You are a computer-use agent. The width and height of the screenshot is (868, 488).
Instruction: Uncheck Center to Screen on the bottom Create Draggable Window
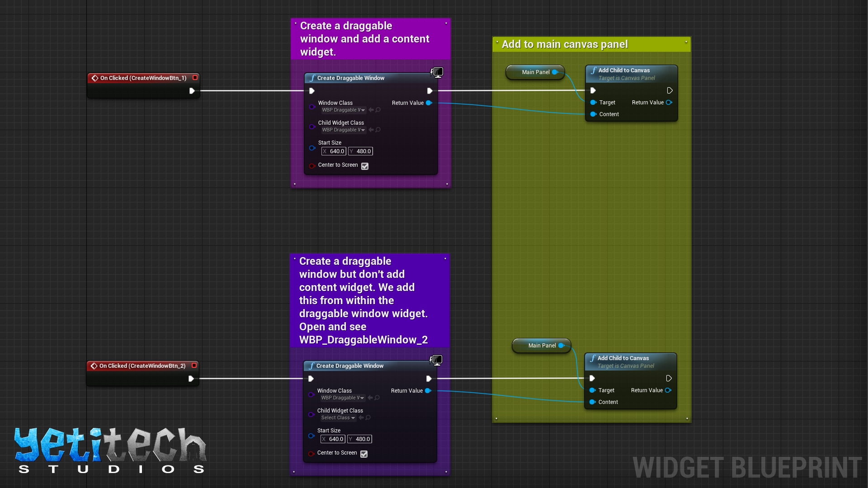tap(364, 454)
